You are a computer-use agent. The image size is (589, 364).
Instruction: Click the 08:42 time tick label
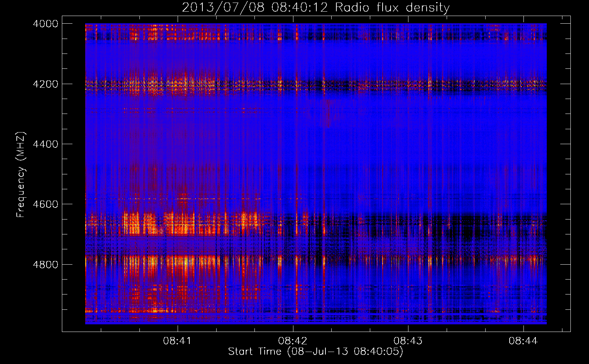293,341
